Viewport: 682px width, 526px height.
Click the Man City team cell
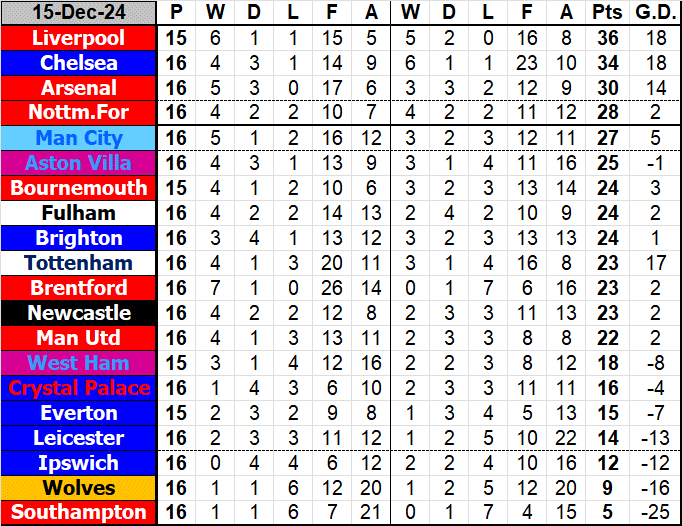[x=79, y=138]
